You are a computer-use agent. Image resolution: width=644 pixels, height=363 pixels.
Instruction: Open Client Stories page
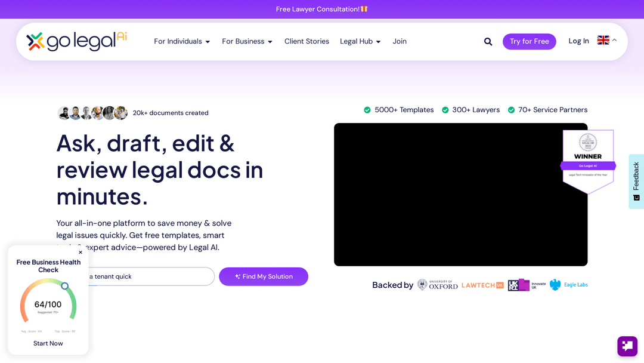pyautogui.click(x=307, y=42)
